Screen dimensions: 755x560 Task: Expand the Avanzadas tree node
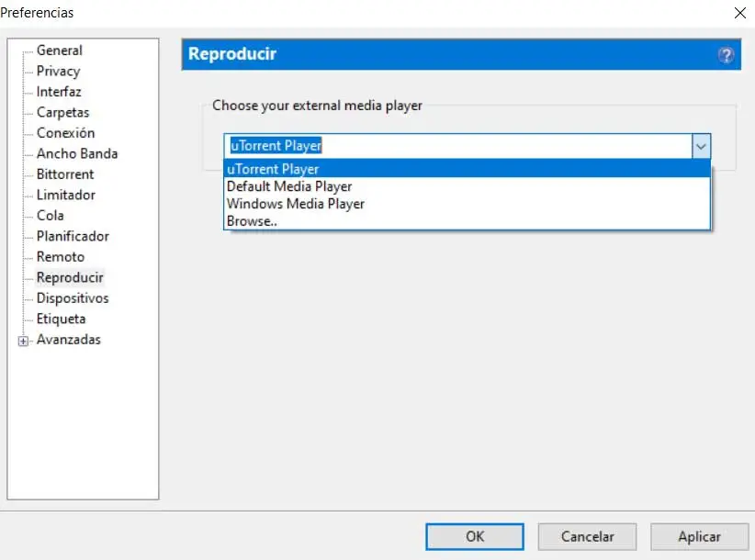(23, 342)
